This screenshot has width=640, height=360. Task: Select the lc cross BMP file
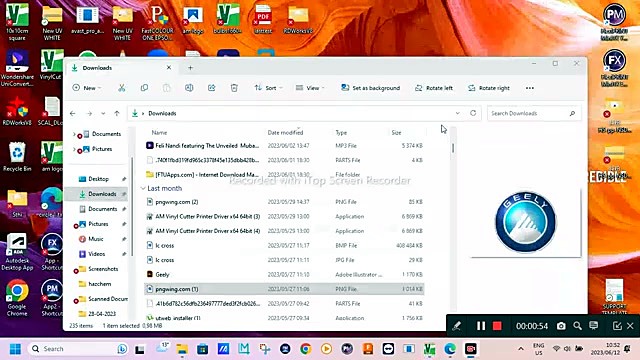click(x=284, y=245)
